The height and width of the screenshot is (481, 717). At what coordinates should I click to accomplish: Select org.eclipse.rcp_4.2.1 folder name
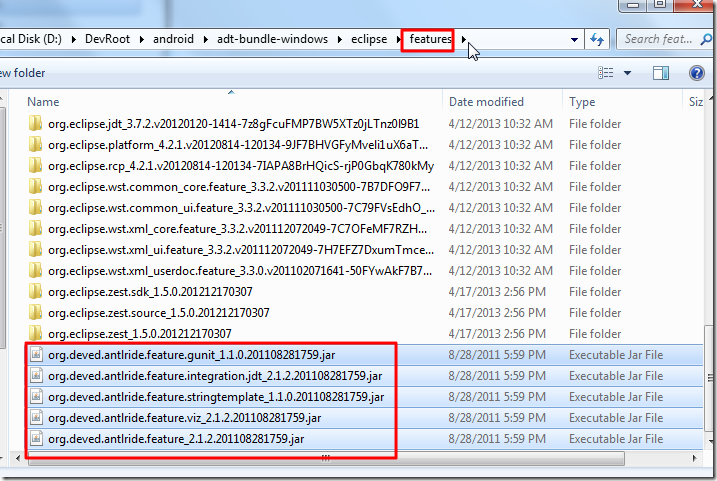[241, 166]
